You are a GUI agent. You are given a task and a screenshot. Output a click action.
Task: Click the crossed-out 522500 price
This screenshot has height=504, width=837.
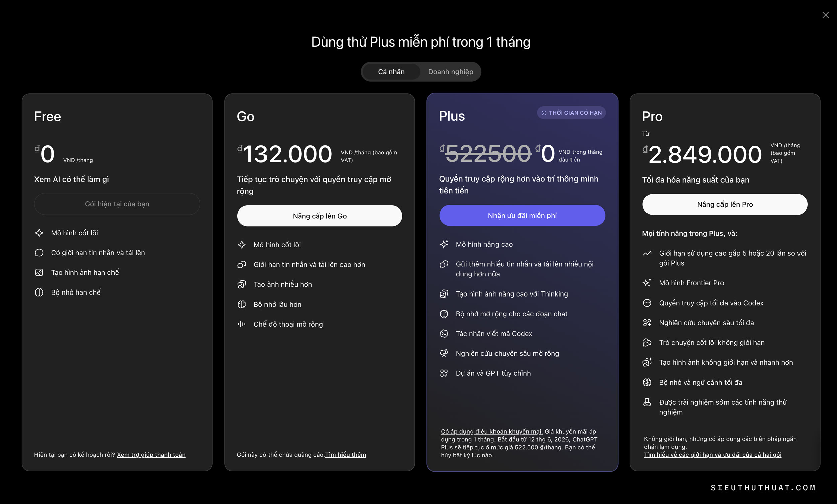(x=488, y=153)
